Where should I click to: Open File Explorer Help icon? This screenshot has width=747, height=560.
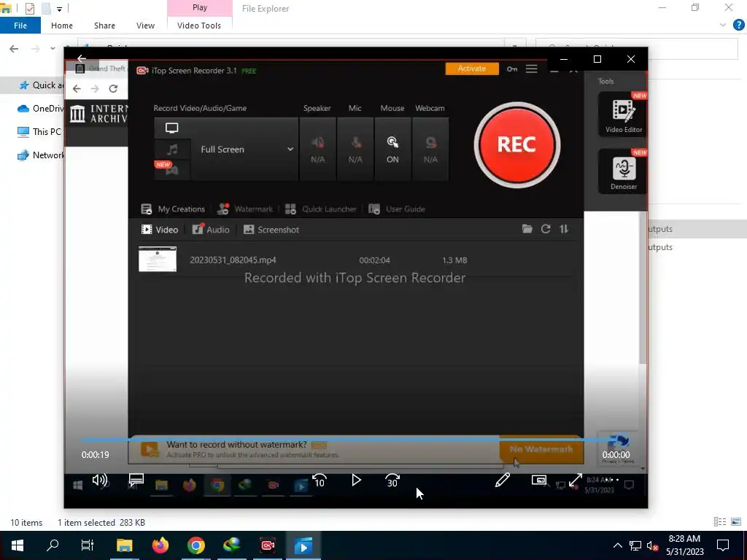pos(738,26)
